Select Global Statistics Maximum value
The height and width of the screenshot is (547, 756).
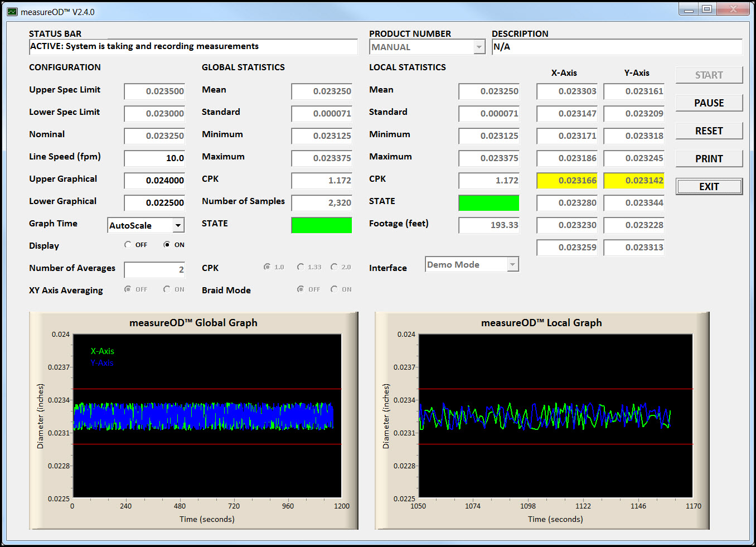coord(322,158)
